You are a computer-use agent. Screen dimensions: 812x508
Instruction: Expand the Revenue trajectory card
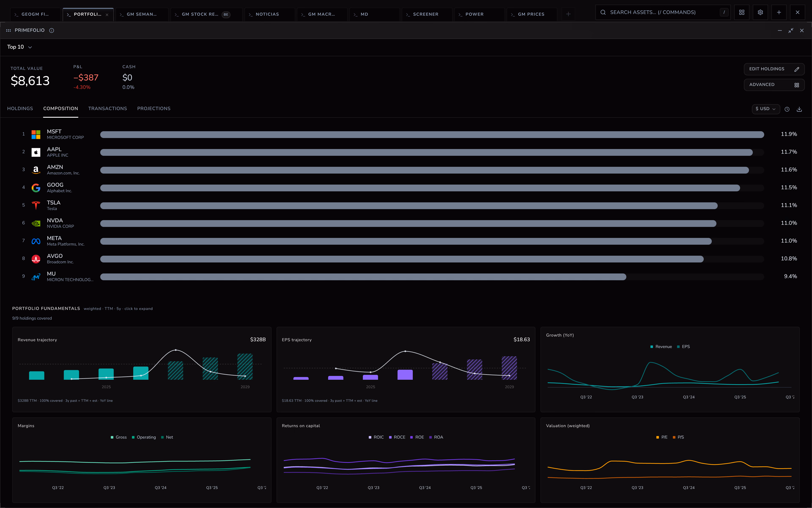tap(142, 370)
